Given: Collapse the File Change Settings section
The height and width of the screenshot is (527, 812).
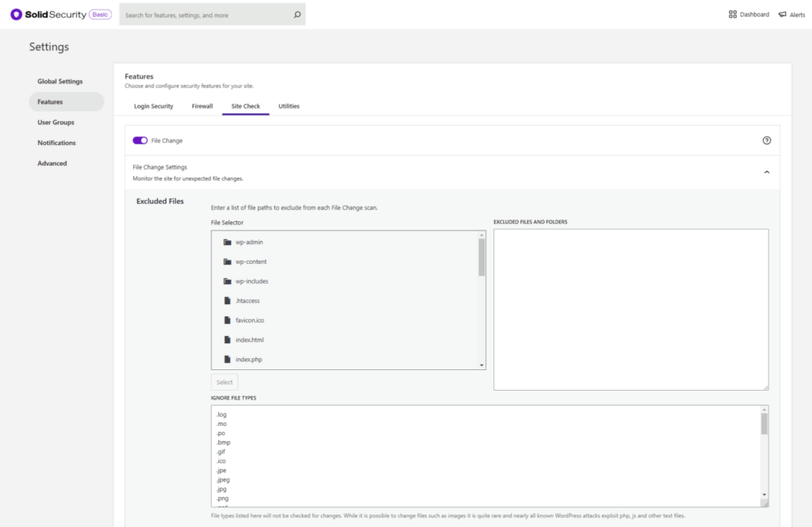Looking at the screenshot, I should (766, 172).
